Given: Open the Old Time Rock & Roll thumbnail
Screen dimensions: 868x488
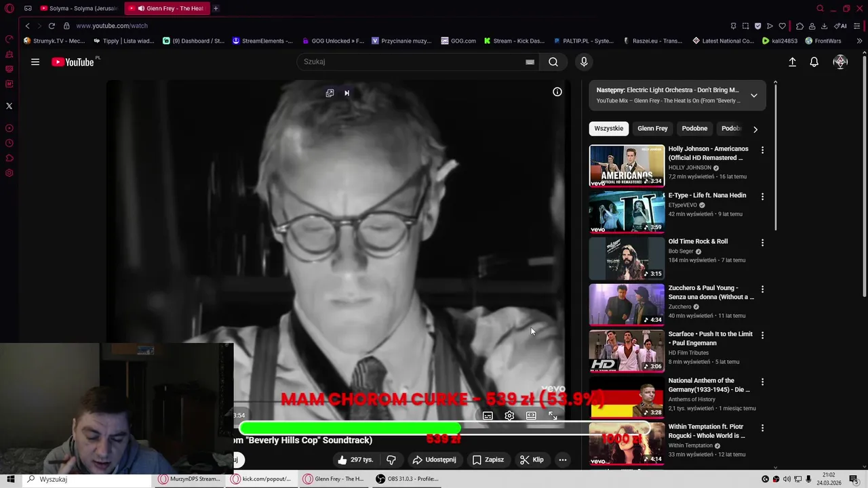Looking at the screenshot, I should [x=627, y=258].
